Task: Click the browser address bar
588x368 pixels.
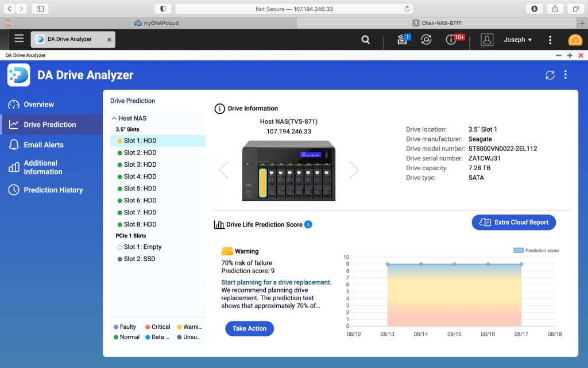Action: pos(293,9)
